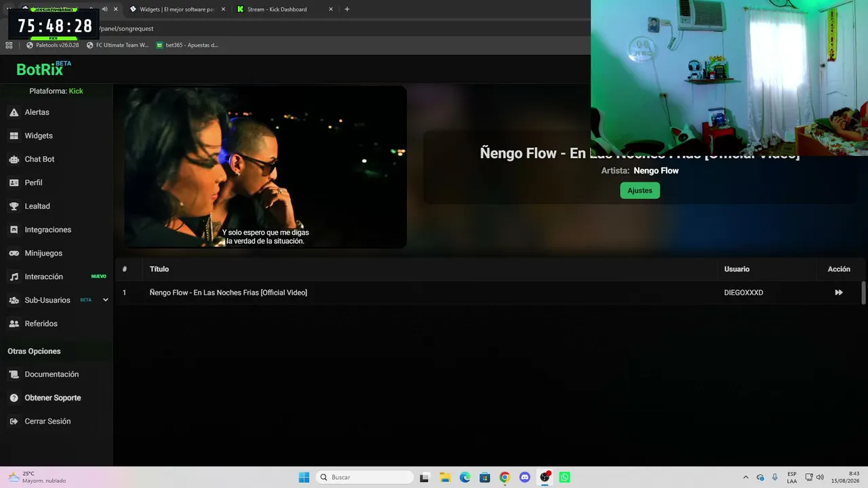This screenshot has height=488, width=868.
Task: Click the microphone tray icon
Action: click(774, 477)
